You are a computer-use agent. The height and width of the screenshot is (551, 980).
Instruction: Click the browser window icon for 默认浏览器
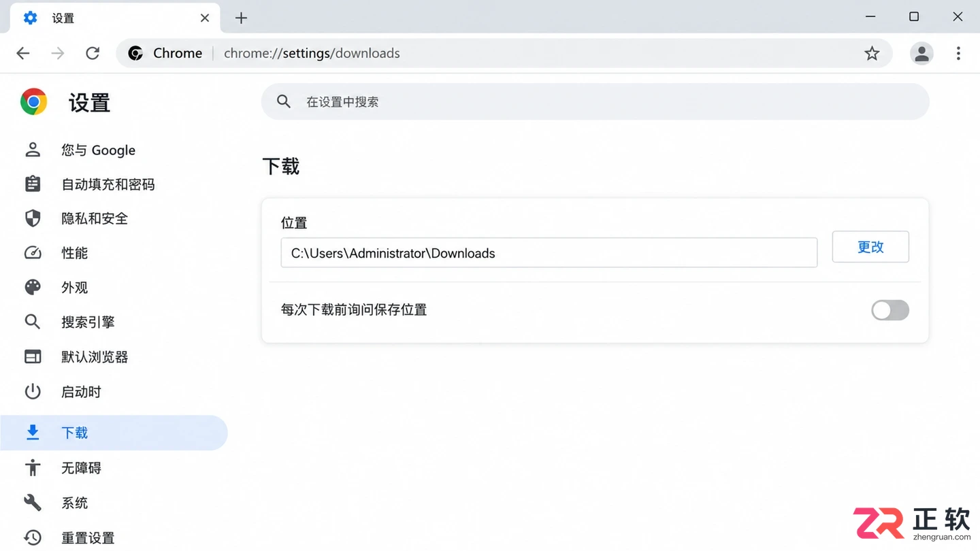[33, 356]
